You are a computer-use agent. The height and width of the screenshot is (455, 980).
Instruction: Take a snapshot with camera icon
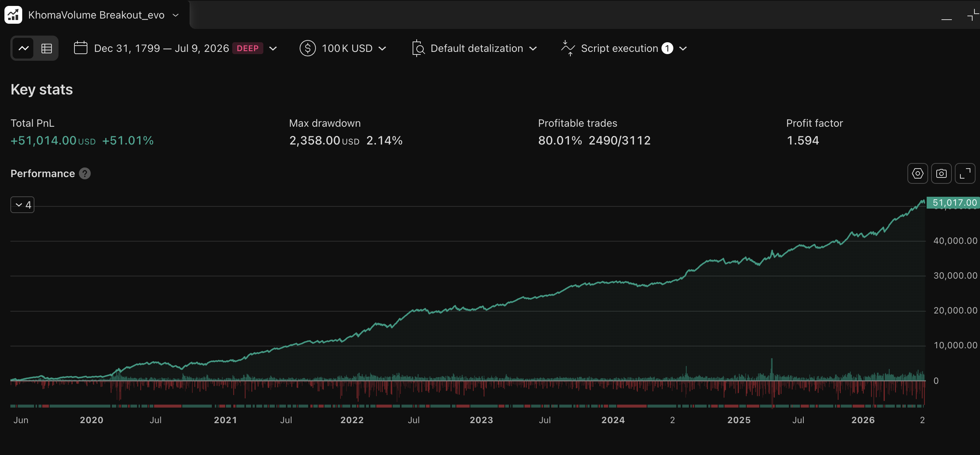pos(941,173)
